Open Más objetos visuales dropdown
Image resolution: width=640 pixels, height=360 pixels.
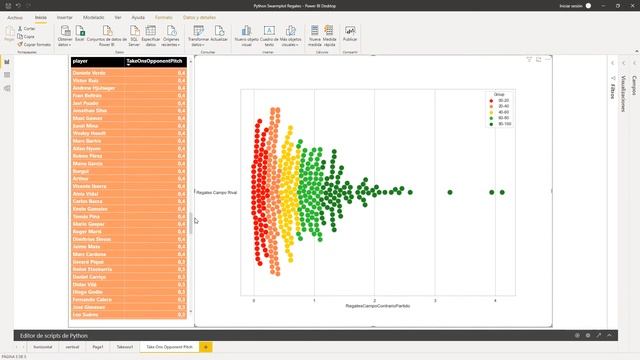click(291, 36)
